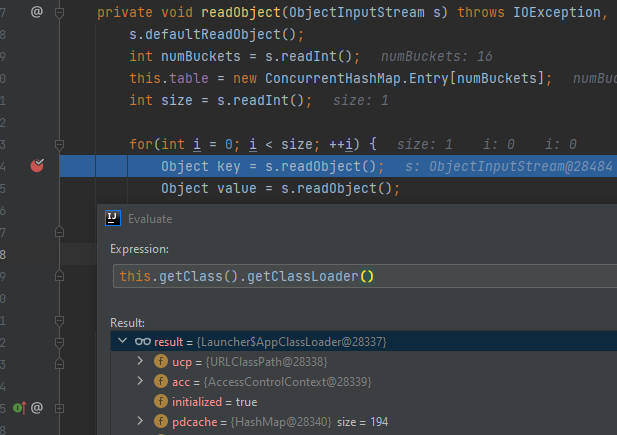This screenshot has width=617, height=435.
Task: Click the field icon beside ucp
Action: [x=161, y=361]
